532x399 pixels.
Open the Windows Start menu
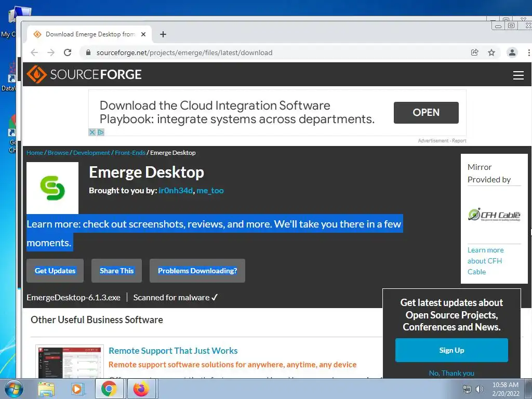point(14,389)
